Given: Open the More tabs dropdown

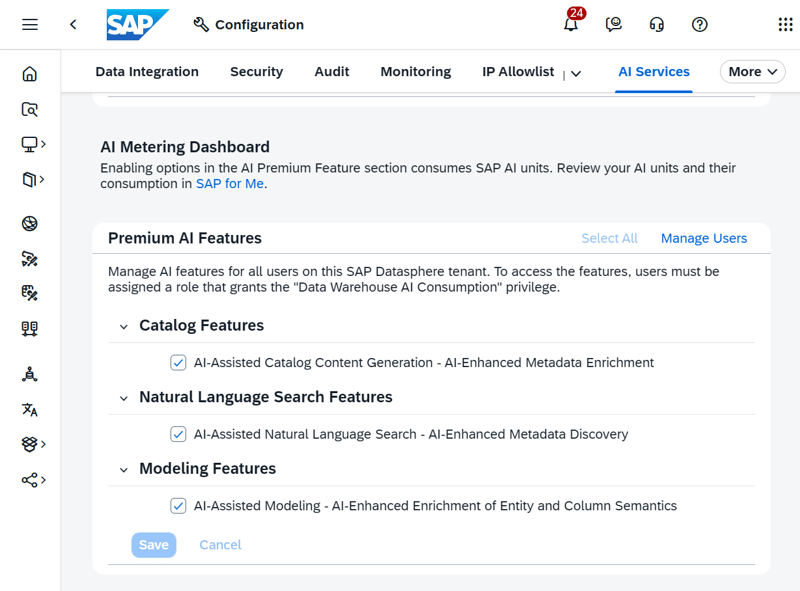Looking at the screenshot, I should point(753,72).
